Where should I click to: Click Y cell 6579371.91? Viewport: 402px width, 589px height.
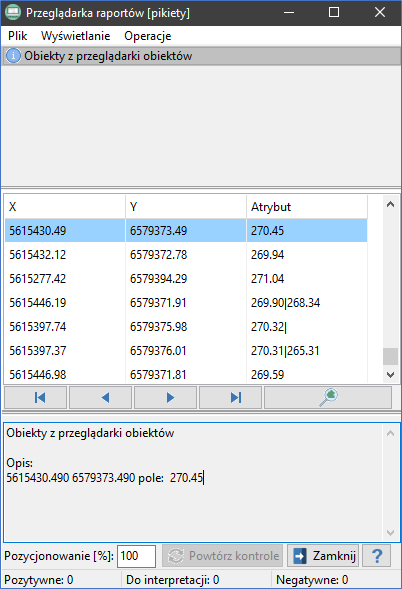[x=186, y=303]
